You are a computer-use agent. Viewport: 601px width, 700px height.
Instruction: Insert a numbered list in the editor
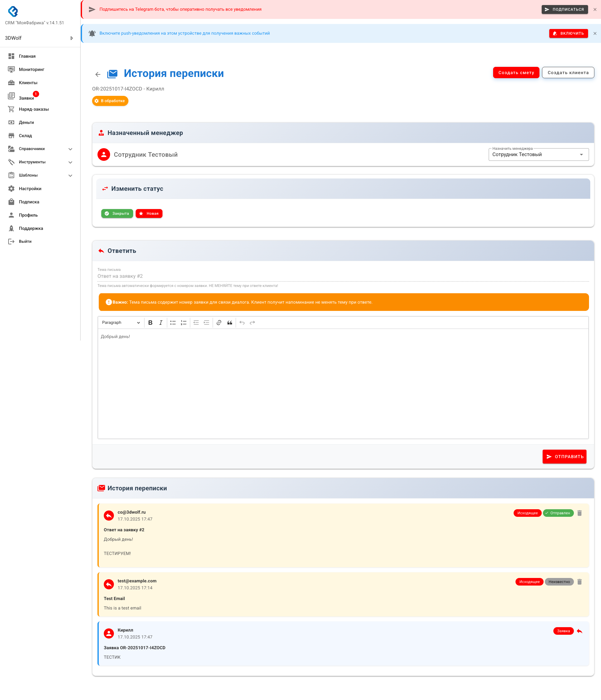184,323
